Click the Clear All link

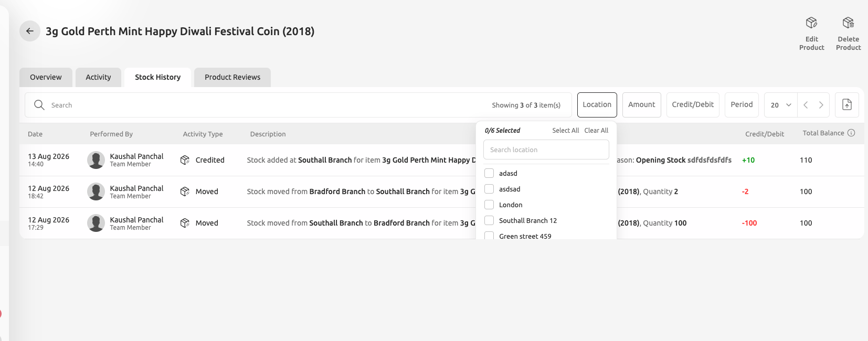tap(596, 131)
